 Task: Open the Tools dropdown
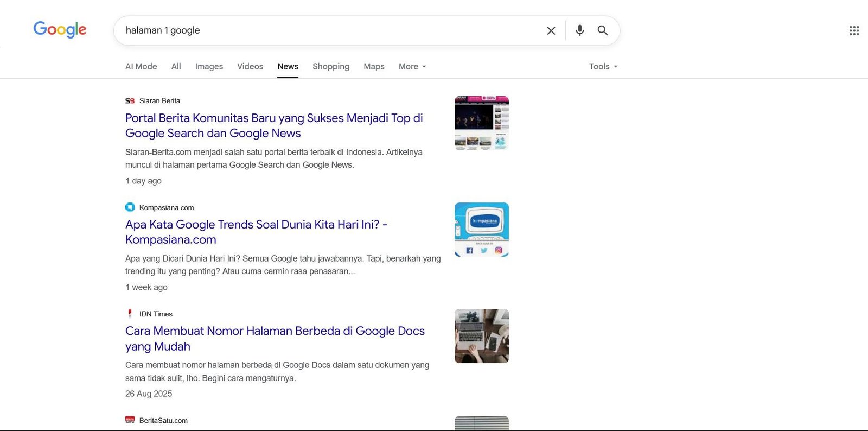603,66
